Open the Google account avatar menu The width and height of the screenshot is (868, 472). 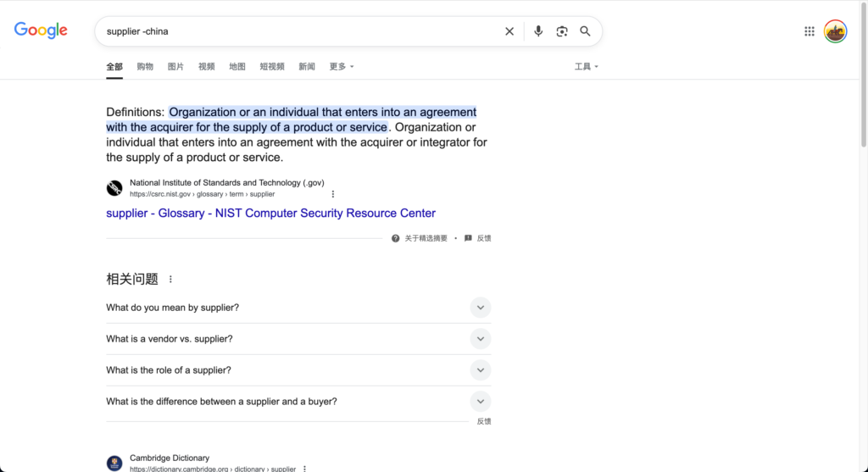[x=835, y=31]
